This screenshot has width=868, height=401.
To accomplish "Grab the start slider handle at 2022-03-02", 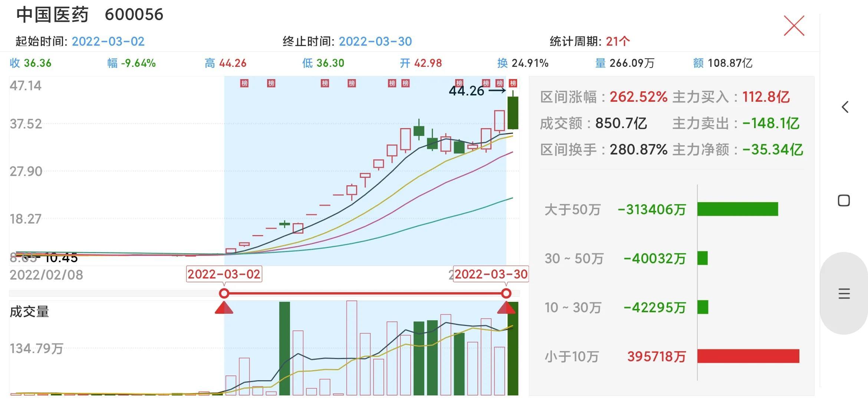I will (x=224, y=293).
